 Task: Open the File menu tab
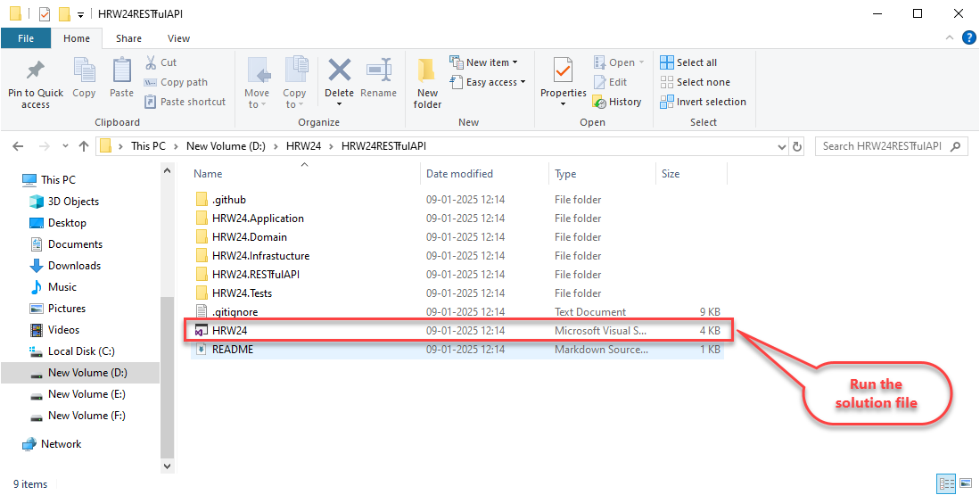click(x=26, y=38)
